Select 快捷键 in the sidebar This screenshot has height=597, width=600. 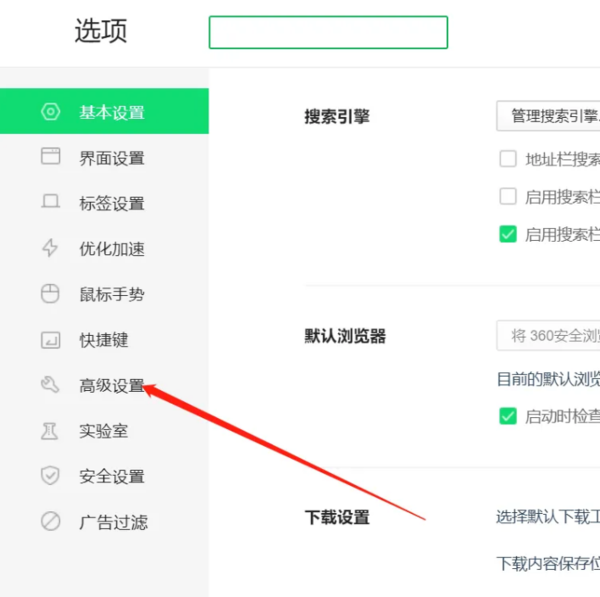pos(104,339)
